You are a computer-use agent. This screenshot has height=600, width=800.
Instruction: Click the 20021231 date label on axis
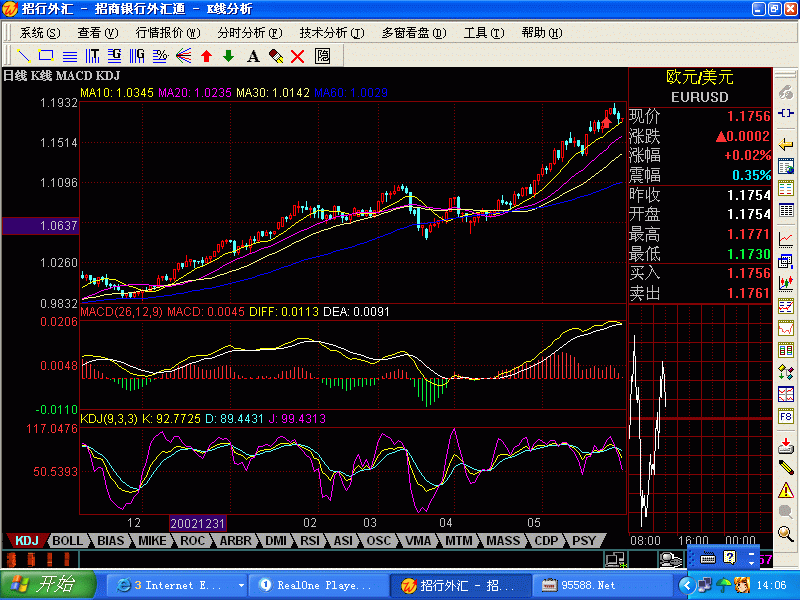click(x=197, y=523)
